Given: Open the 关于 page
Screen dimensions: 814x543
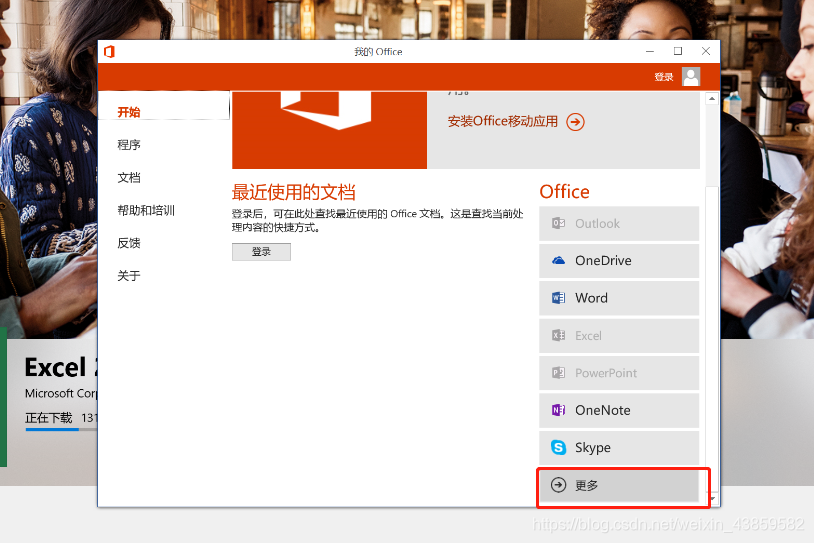Looking at the screenshot, I should point(129,276).
